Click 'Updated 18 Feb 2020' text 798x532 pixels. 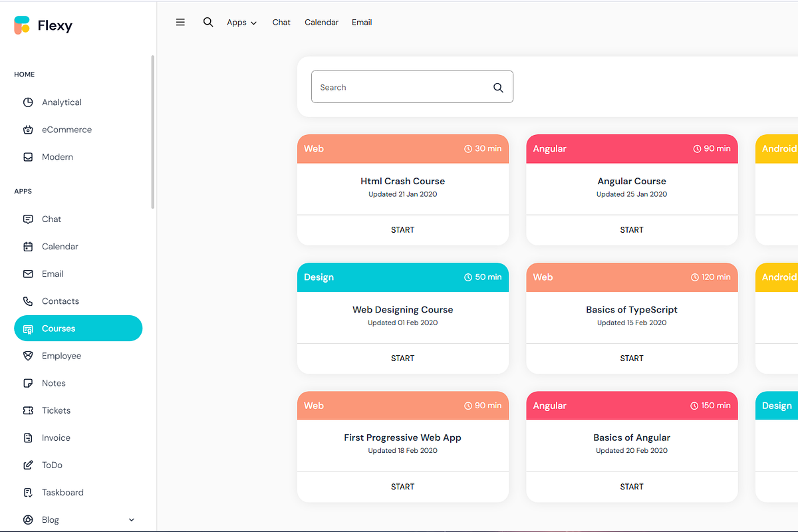[x=403, y=450]
